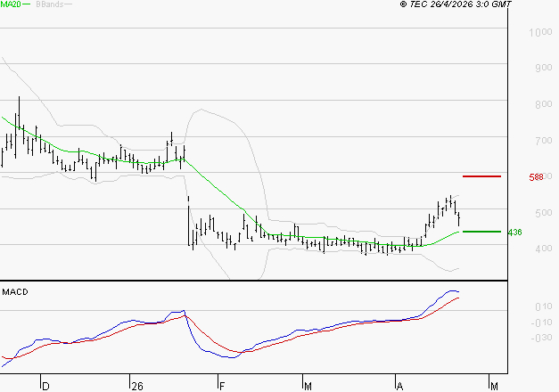Click the -030 MACD axis label
Image resolution: width=559 pixels, height=392 pixels.
(541, 338)
